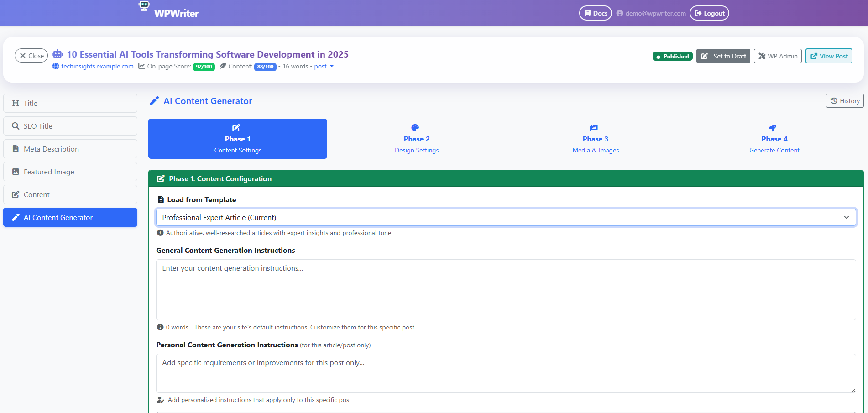Image resolution: width=868 pixels, height=413 pixels.
Task: Open the Featured Image section
Action: 70,172
